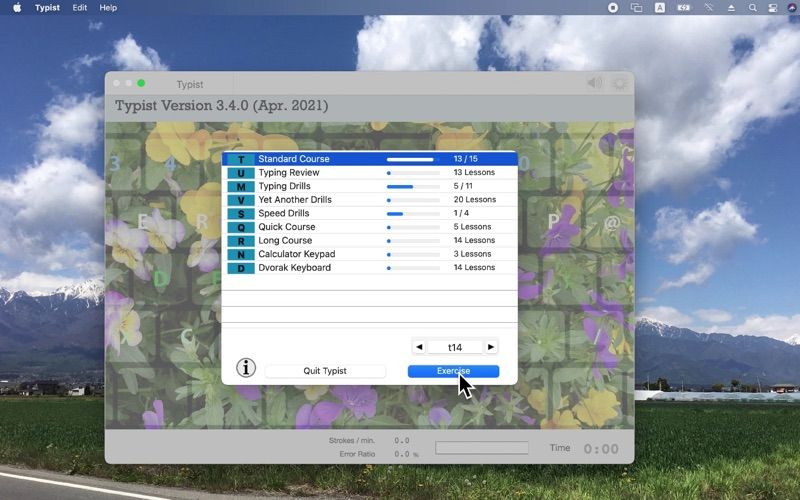Select the Yet Another Drills course
The height and width of the screenshot is (500, 800).
pyautogui.click(x=369, y=199)
